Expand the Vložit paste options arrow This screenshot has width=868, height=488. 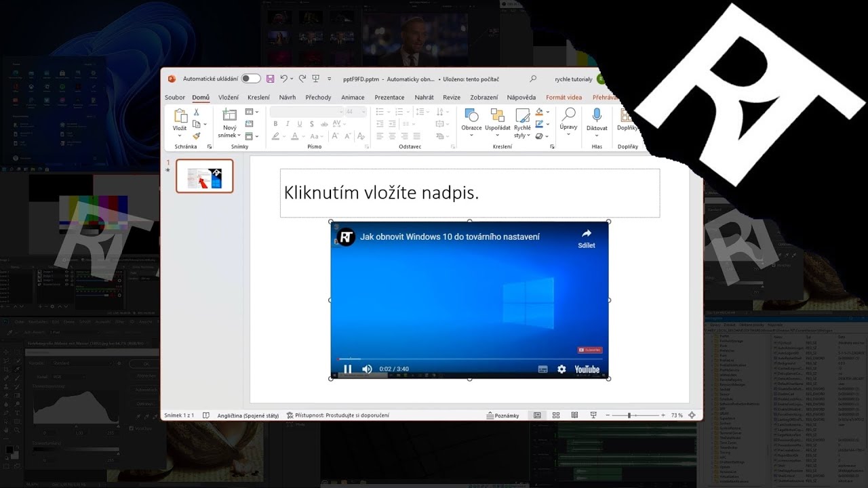click(180, 135)
